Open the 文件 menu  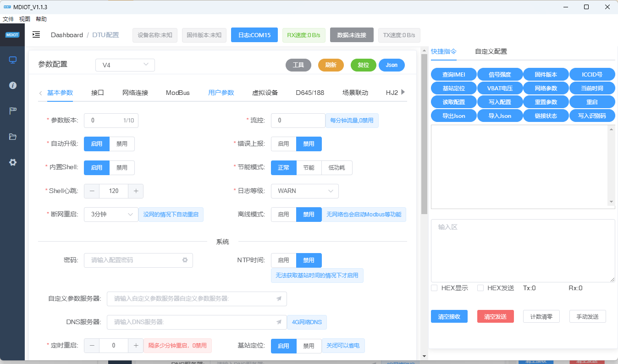pos(8,19)
